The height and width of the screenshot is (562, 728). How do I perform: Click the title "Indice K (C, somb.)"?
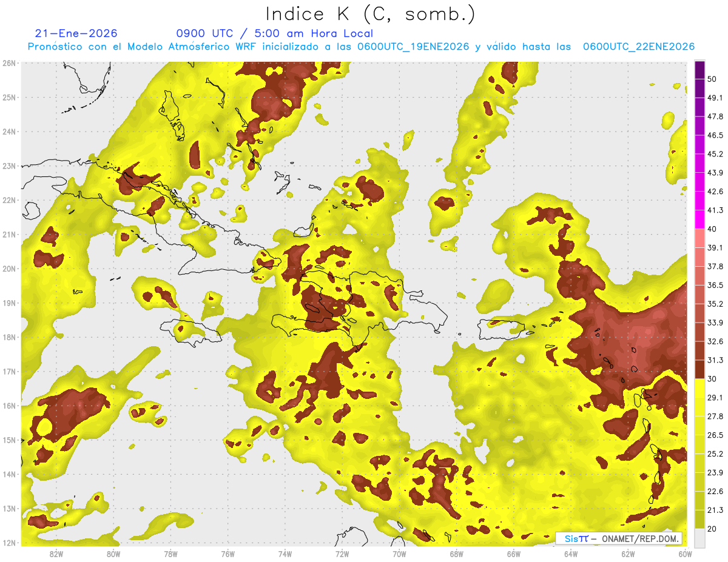(x=370, y=14)
